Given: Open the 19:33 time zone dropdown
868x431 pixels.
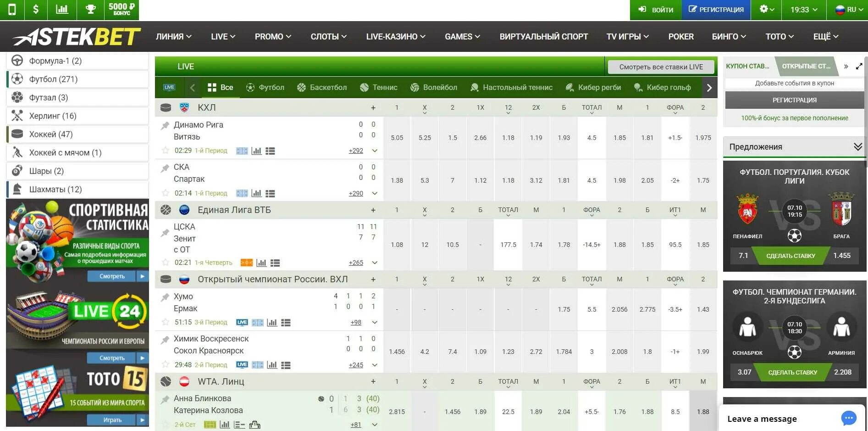Looking at the screenshot, I should (x=804, y=10).
